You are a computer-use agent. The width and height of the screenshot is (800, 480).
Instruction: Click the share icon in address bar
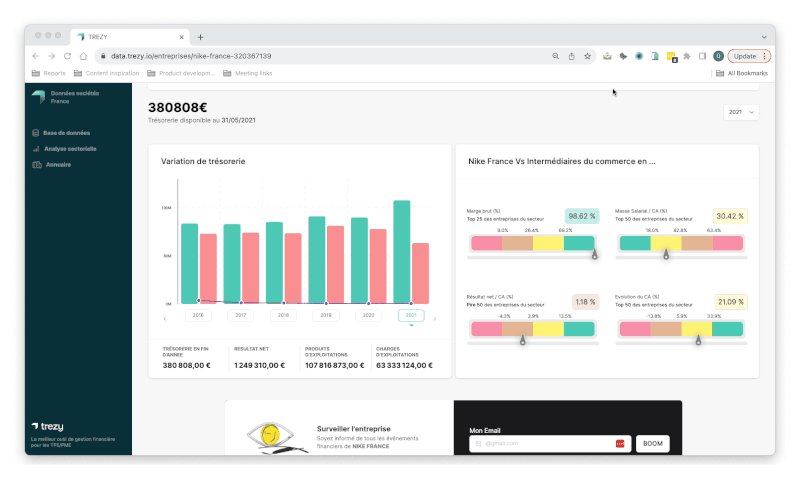(571, 56)
